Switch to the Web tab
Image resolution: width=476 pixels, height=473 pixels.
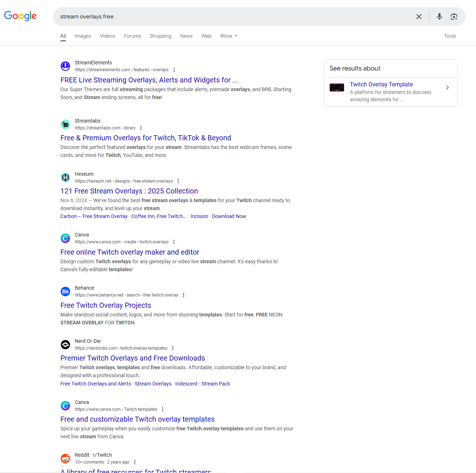[x=206, y=36]
